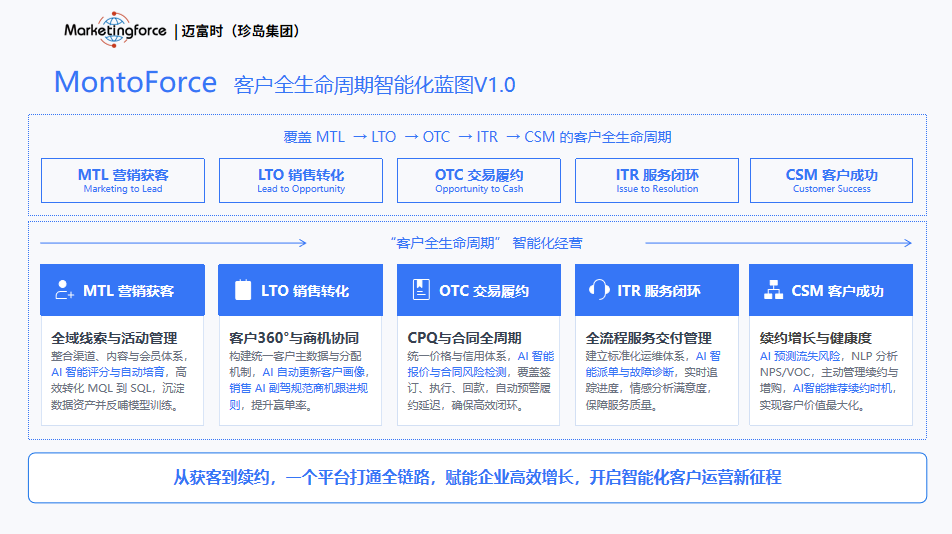
Task: Open the blue CSM 客户成功 card header
Action: point(831,290)
